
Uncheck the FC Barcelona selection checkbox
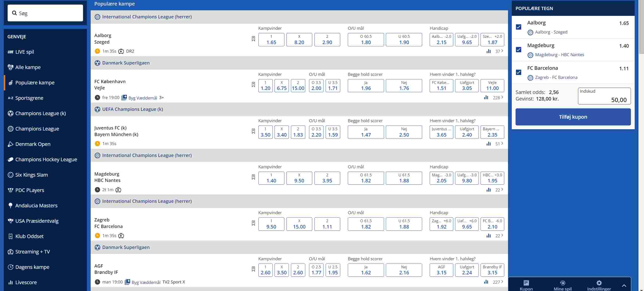tap(519, 72)
